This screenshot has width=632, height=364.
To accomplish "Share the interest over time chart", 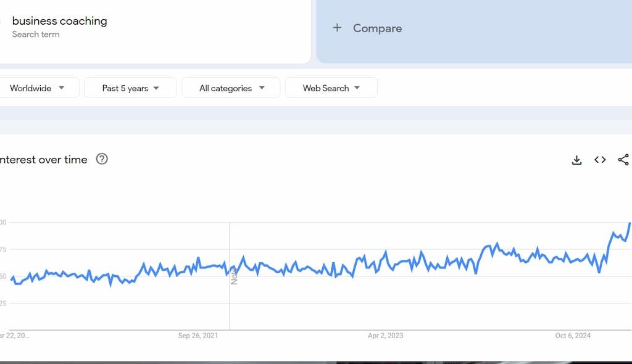I will tap(623, 160).
